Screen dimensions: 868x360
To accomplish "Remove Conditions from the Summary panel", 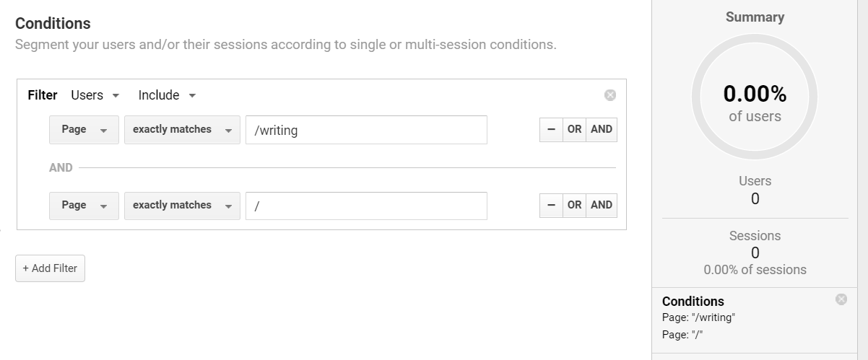I will (x=841, y=299).
